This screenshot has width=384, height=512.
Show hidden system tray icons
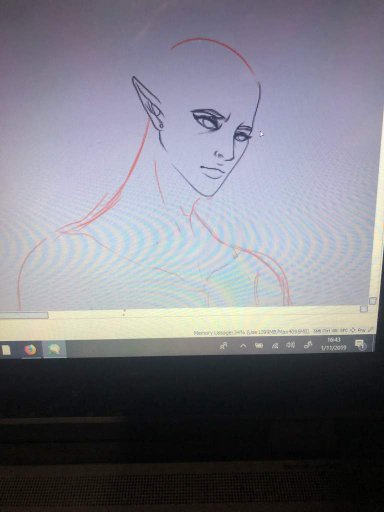coord(243,346)
